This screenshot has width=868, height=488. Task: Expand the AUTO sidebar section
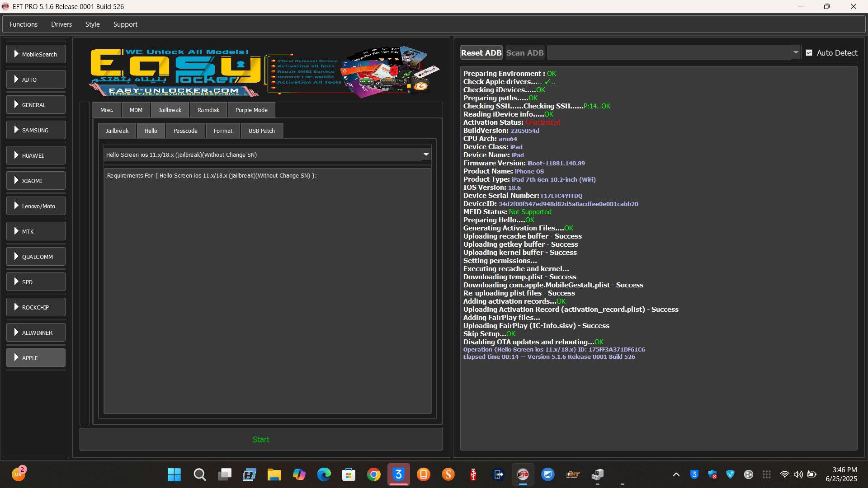coord(36,80)
